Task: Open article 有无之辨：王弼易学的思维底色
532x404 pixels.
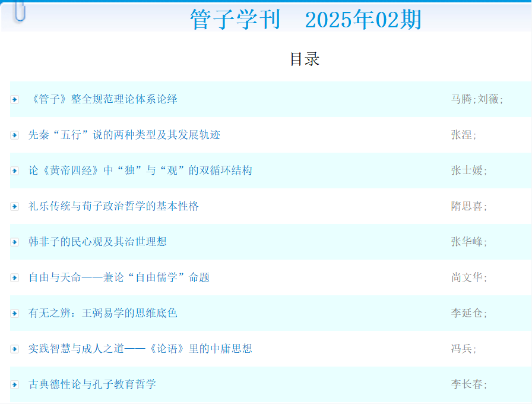Action: click(103, 313)
